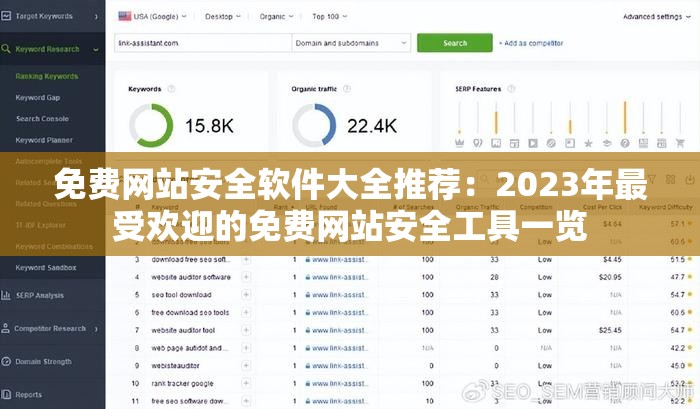Screen dimensions: 700x409
Task: Select the question mark SERP feature icon
Action: [x=625, y=143]
